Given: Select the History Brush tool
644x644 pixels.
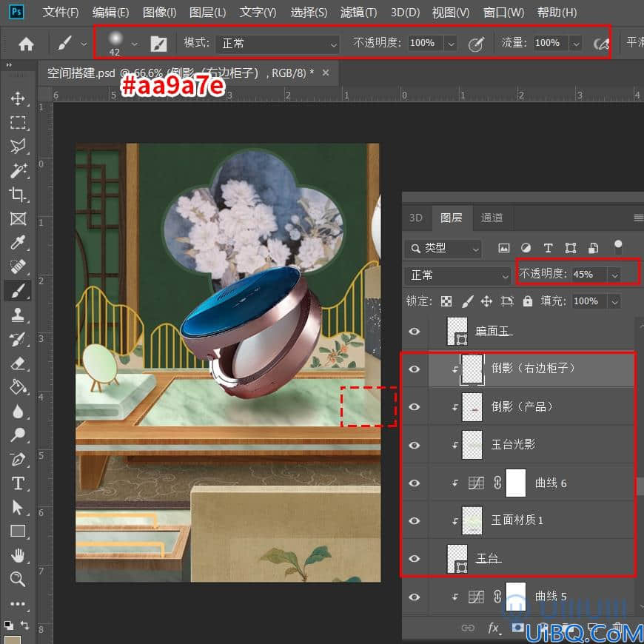Looking at the screenshot, I should click(x=18, y=339).
